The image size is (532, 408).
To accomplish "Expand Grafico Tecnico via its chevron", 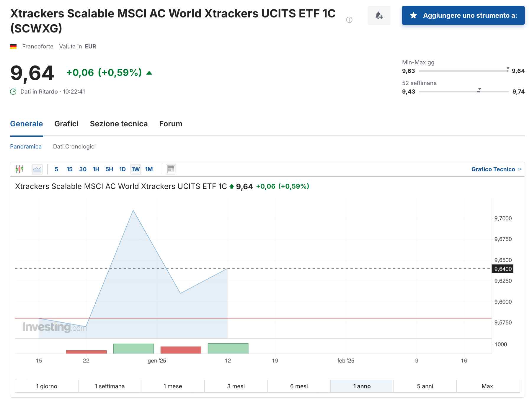I will click(519, 169).
